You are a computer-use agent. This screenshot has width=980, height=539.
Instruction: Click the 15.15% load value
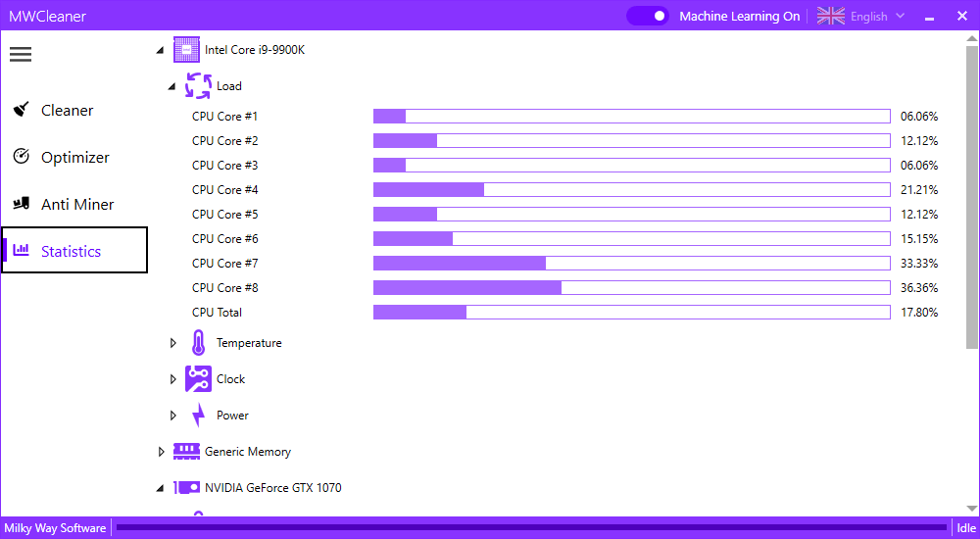919,239
